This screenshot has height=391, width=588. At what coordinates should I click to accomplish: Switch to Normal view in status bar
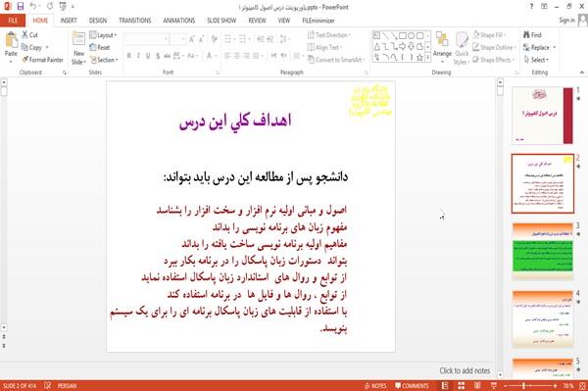(445, 386)
